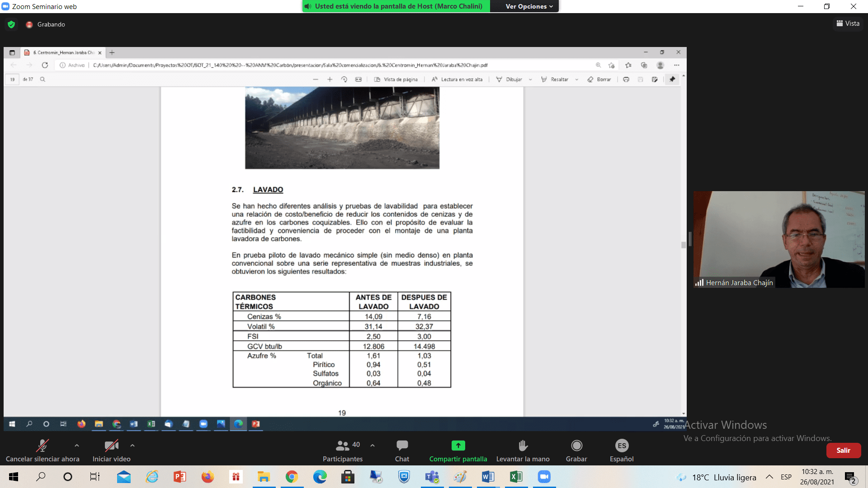Open the 18°C Lluvia ligera weather widget
868x488 pixels.
[716, 477]
